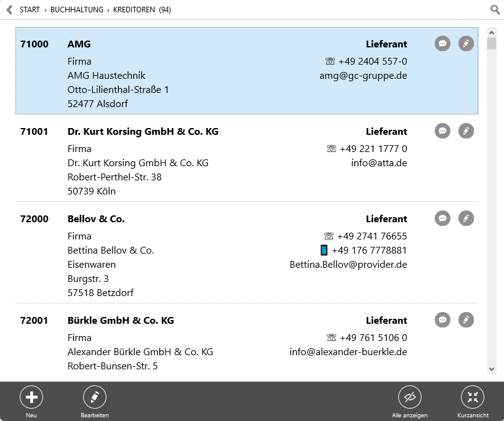
Task: Switch to Kurzansicht compact view
Action: pyautogui.click(x=473, y=402)
